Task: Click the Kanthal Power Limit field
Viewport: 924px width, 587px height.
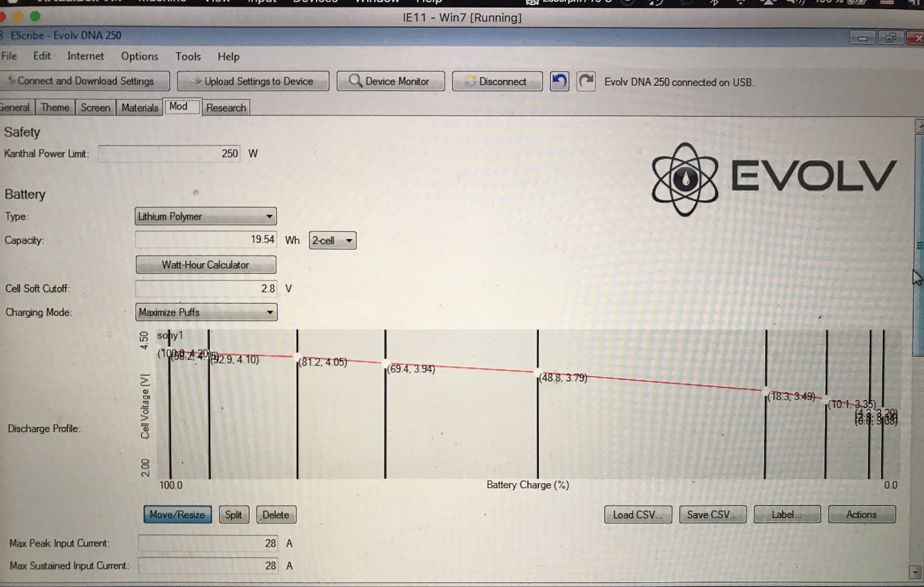Action: point(170,154)
